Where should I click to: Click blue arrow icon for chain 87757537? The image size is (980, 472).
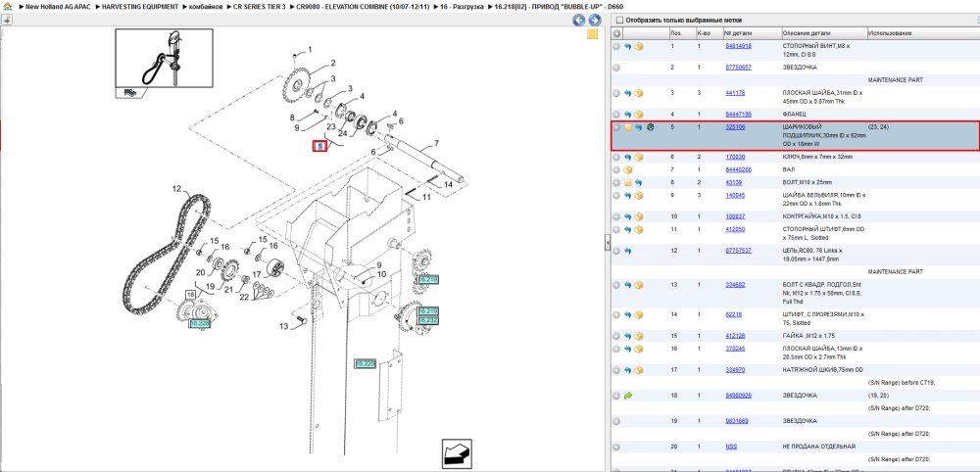[627, 251]
